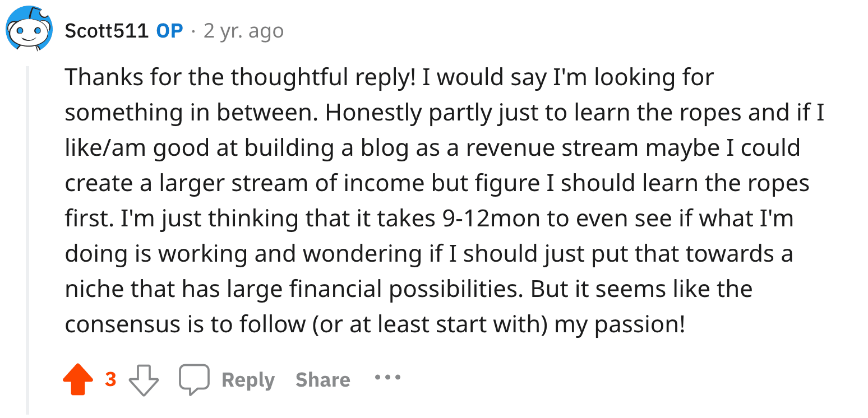Open the three-dot more options menu

click(388, 378)
